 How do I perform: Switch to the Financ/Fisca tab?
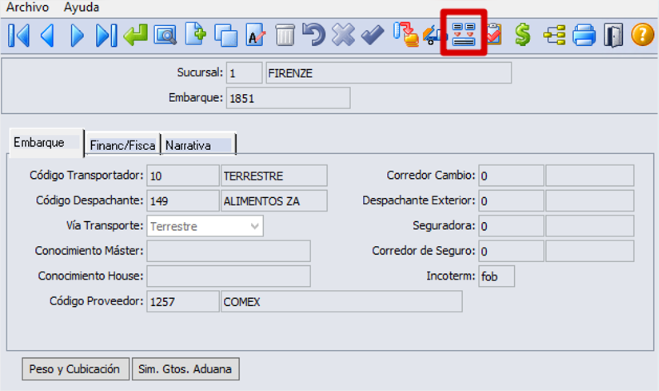[122, 145]
